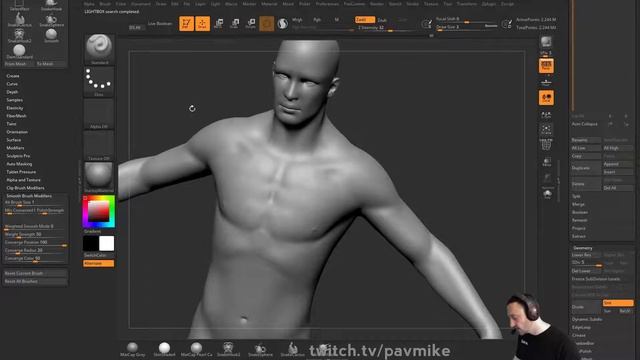Open the Dots stroke type picker
This screenshot has height=360, width=640.
point(99,82)
